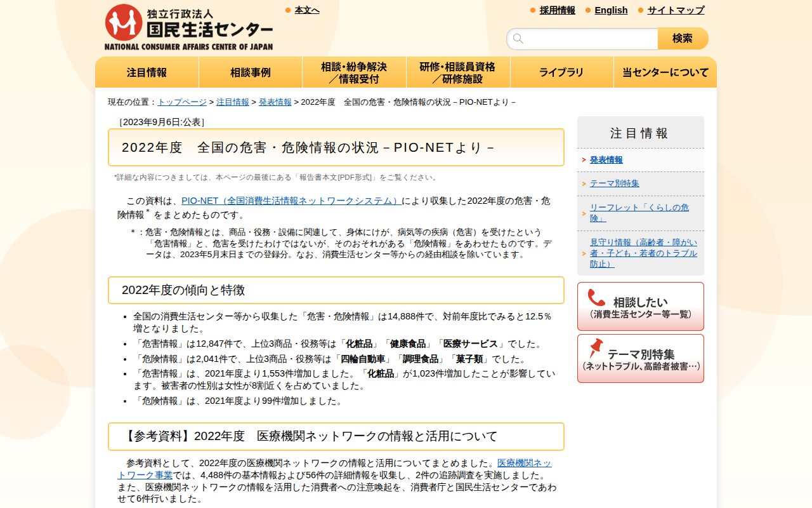
Task: Click the 相談したい consultation banner button
Action: [641, 306]
